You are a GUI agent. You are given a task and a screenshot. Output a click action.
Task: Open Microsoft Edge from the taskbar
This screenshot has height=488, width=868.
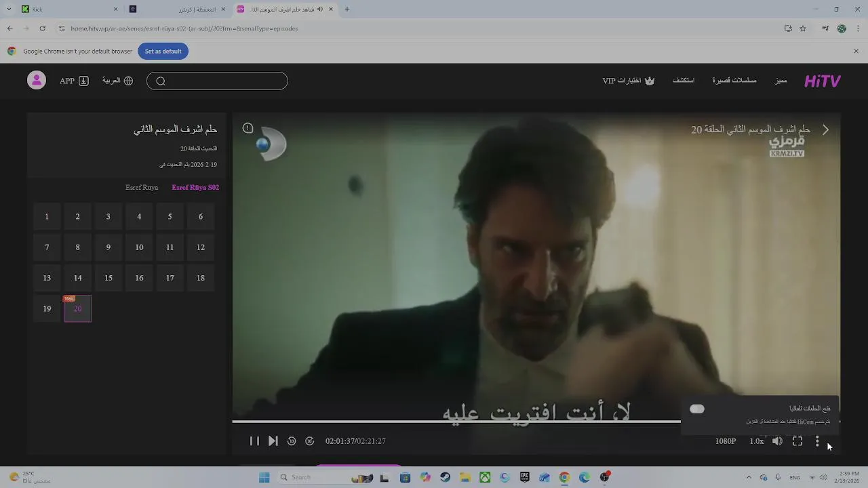click(x=584, y=477)
